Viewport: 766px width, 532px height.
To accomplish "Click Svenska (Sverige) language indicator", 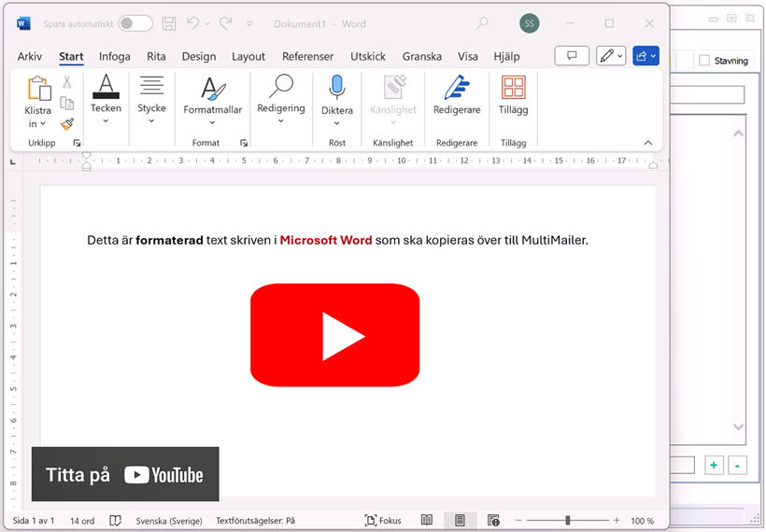I will click(x=169, y=521).
